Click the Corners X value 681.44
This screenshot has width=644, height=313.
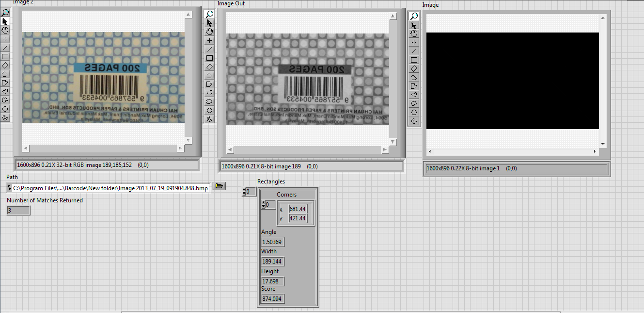(x=298, y=209)
